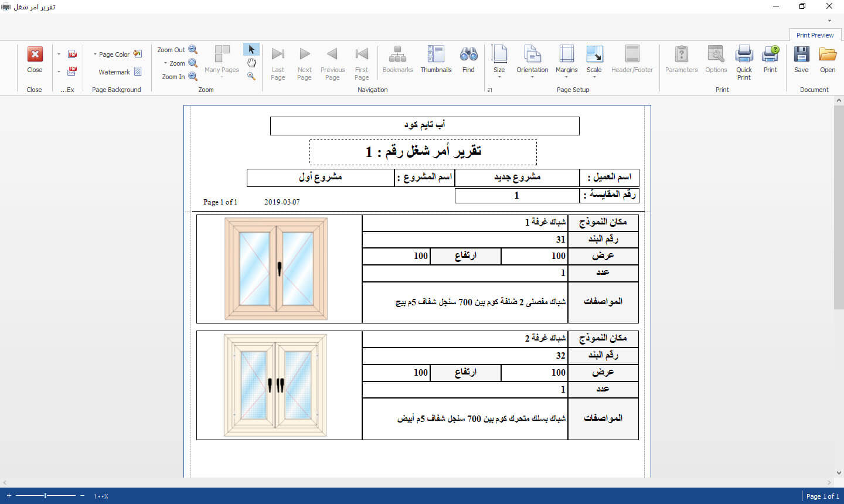Select the arrow pointer tool

pos(251,50)
